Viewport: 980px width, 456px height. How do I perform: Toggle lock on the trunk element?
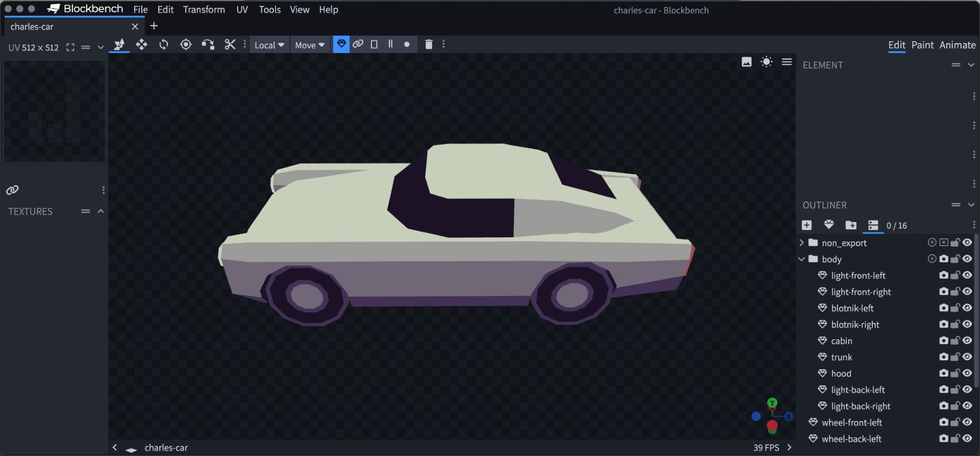click(955, 357)
